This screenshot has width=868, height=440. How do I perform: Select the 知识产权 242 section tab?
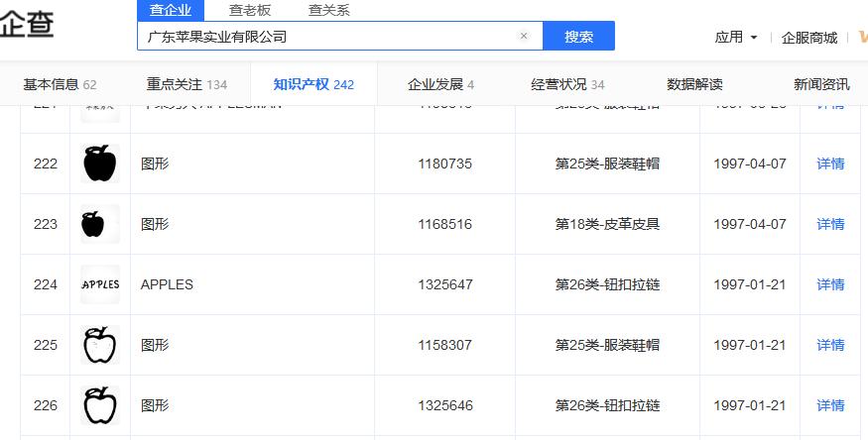click(x=313, y=84)
